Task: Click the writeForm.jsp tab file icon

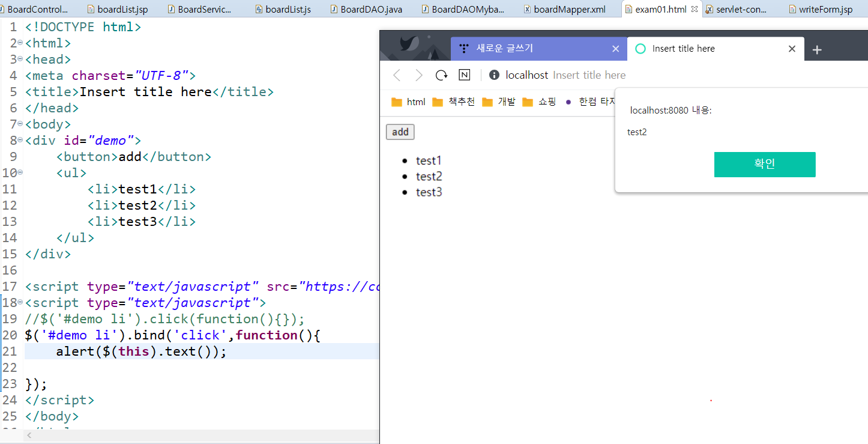Action: [792, 10]
